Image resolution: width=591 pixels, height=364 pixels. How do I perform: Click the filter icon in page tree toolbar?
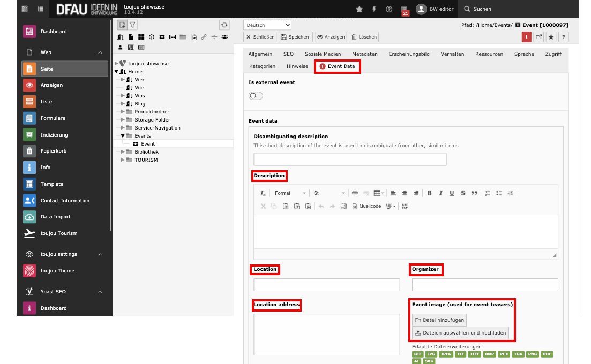click(x=132, y=25)
